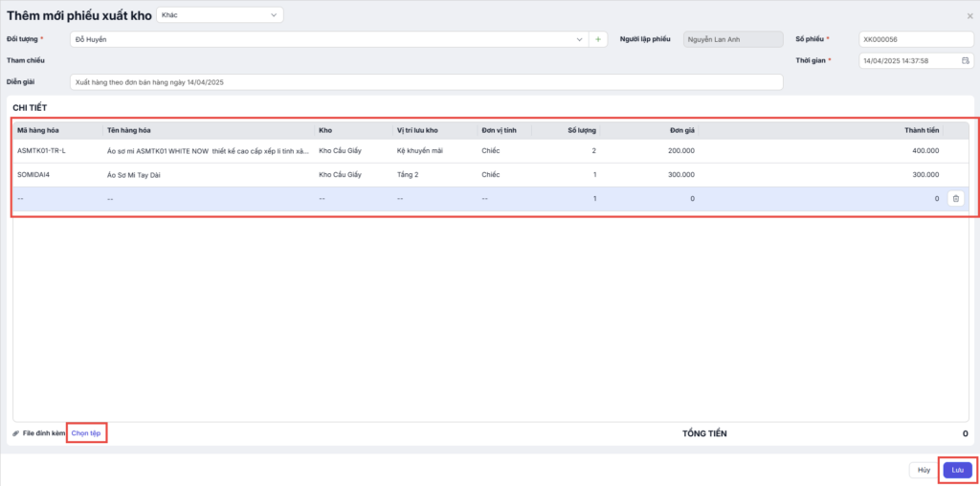The image size is (980, 486).
Task: Expand the Đối tượng dropdown arrow
Action: [579, 39]
